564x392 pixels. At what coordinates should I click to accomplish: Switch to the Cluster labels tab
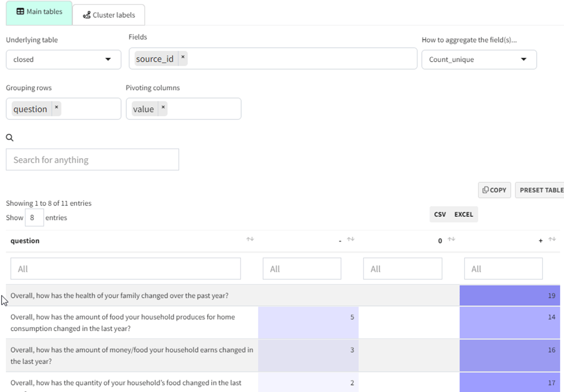coord(109,15)
